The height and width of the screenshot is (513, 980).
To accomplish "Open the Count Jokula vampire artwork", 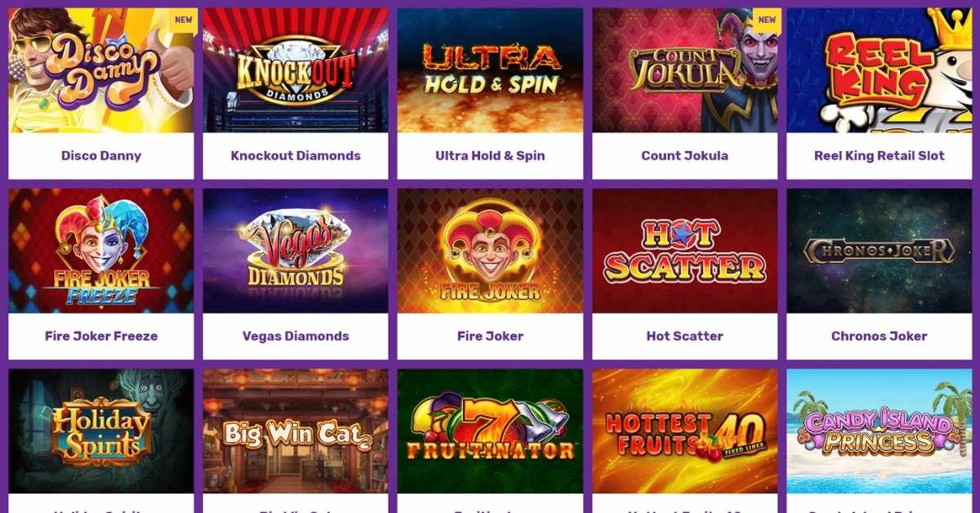I will tap(684, 70).
